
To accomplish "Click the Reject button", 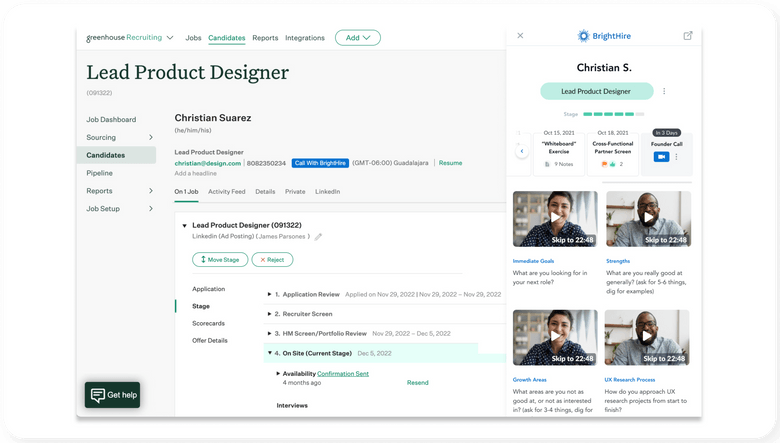I will [x=272, y=260].
